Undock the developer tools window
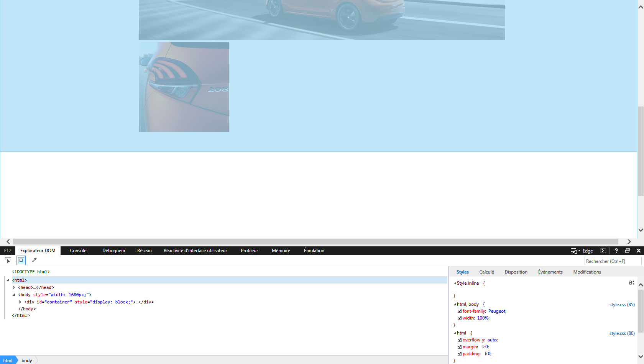The height and width of the screenshot is (364, 644). pyautogui.click(x=628, y=251)
